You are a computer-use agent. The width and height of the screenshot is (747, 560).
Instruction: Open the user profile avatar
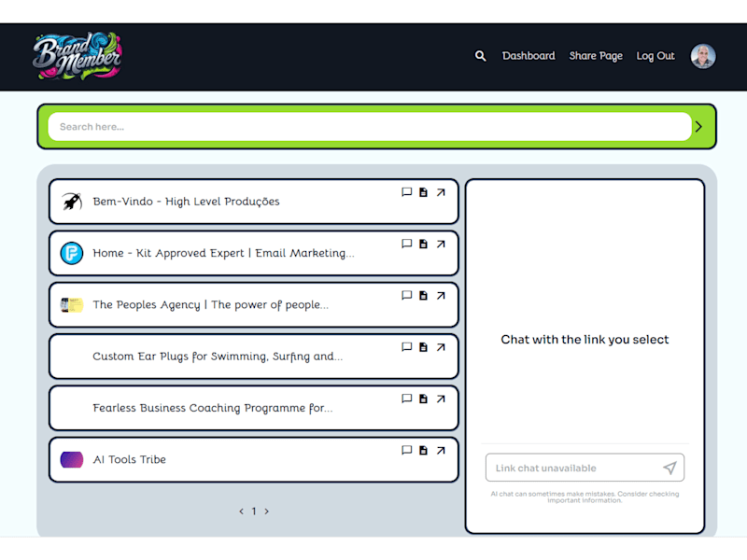(x=703, y=56)
